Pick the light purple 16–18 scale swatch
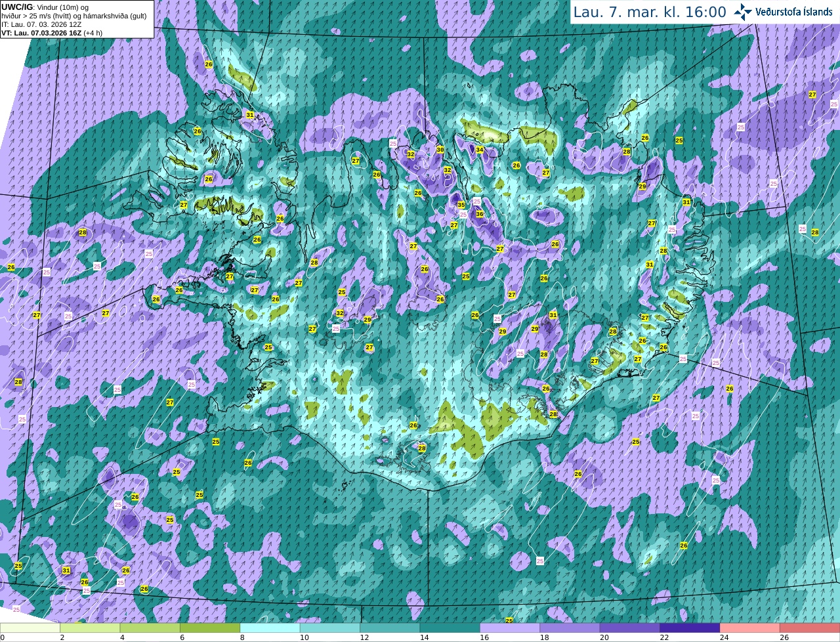 click(510, 628)
